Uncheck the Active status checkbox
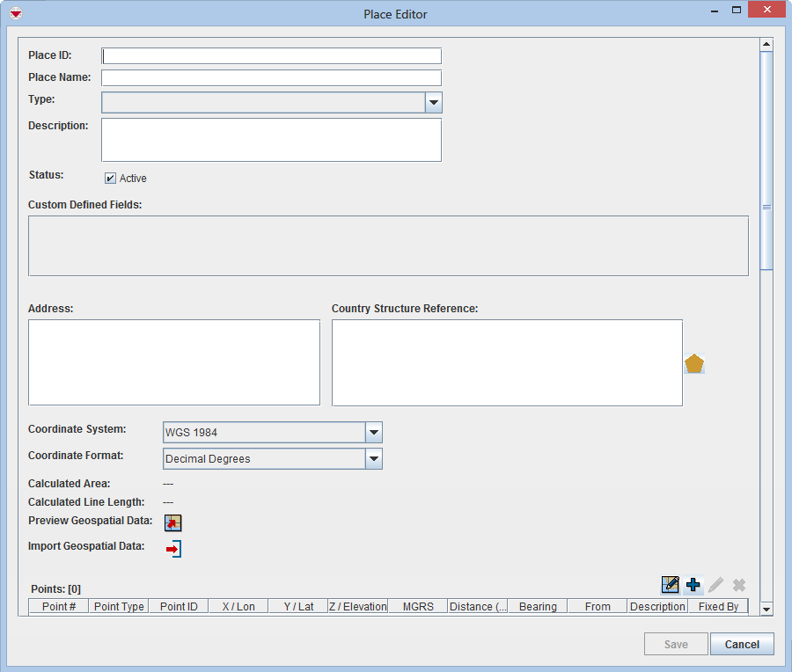 [110, 178]
